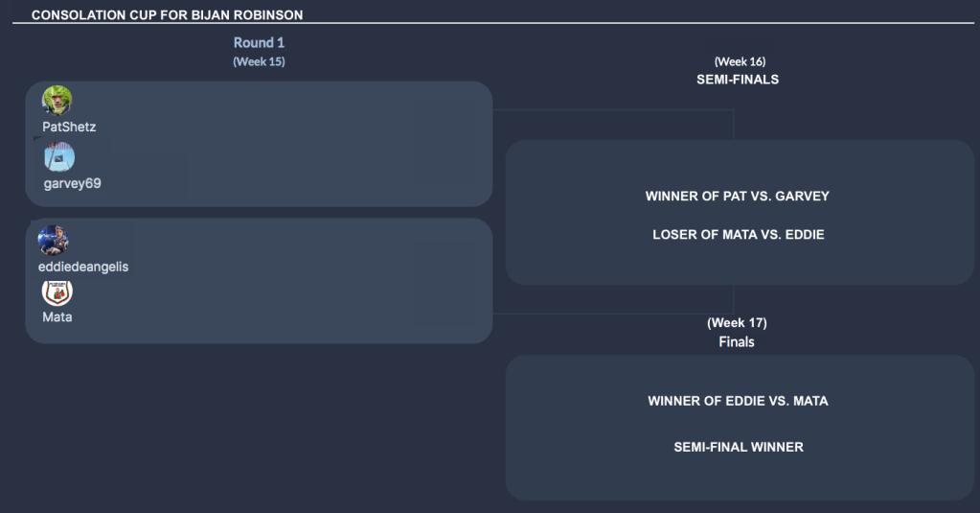Viewport: 980px width, 513px height.
Task: Click the Loser of Mata vs. Eddie slot
Action: tap(738, 234)
